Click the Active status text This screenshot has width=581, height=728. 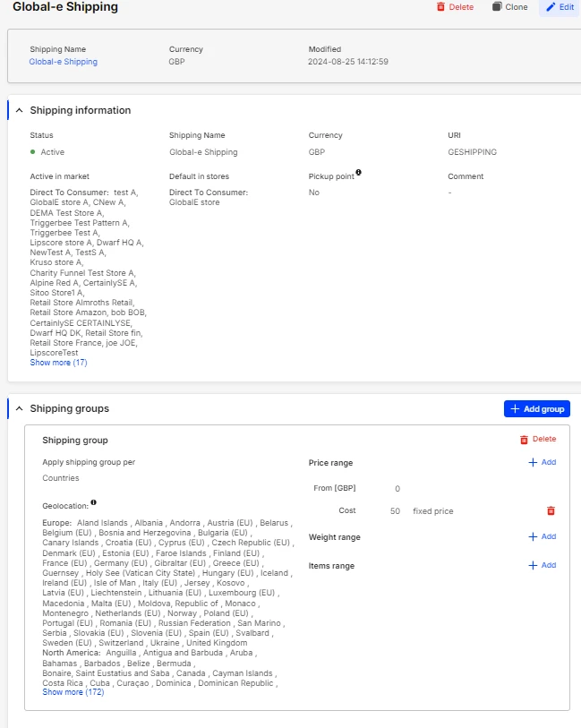click(x=53, y=152)
